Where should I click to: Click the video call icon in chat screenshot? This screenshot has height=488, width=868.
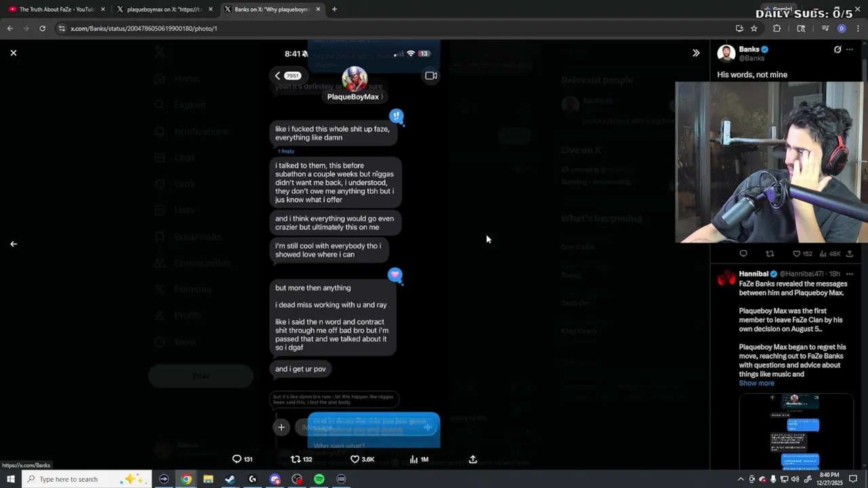[x=431, y=75]
